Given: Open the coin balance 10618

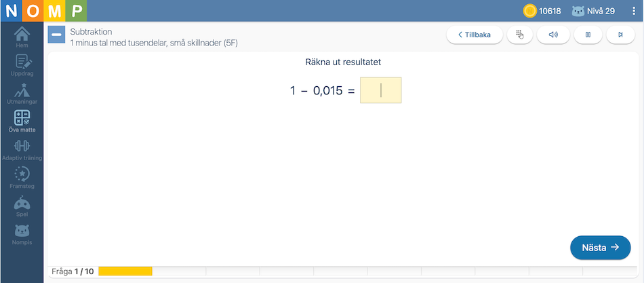Looking at the screenshot, I should point(542,11).
